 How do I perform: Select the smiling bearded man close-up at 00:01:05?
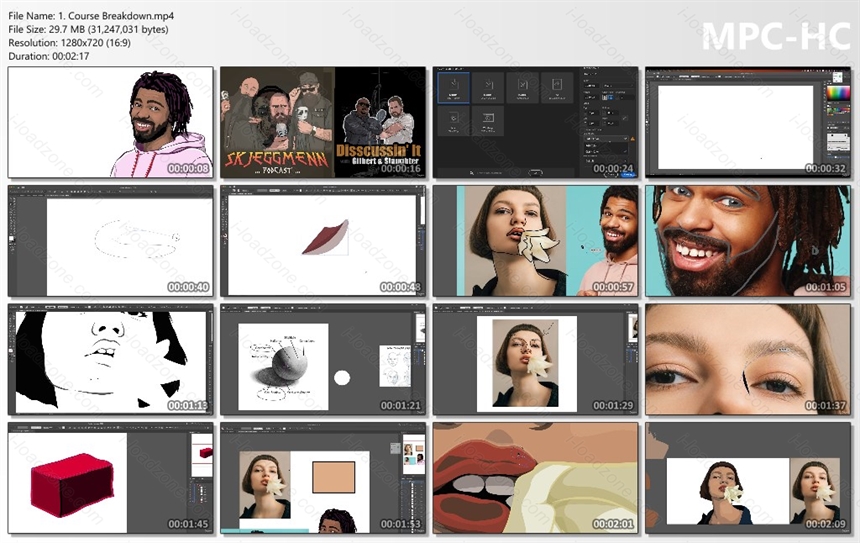pos(748,241)
